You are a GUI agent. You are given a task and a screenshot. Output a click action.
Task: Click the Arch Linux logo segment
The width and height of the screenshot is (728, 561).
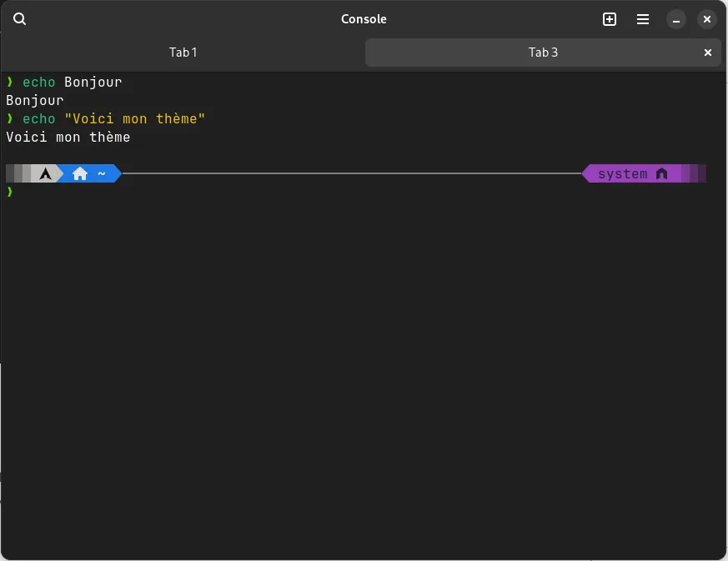pyautogui.click(x=46, y=174)
